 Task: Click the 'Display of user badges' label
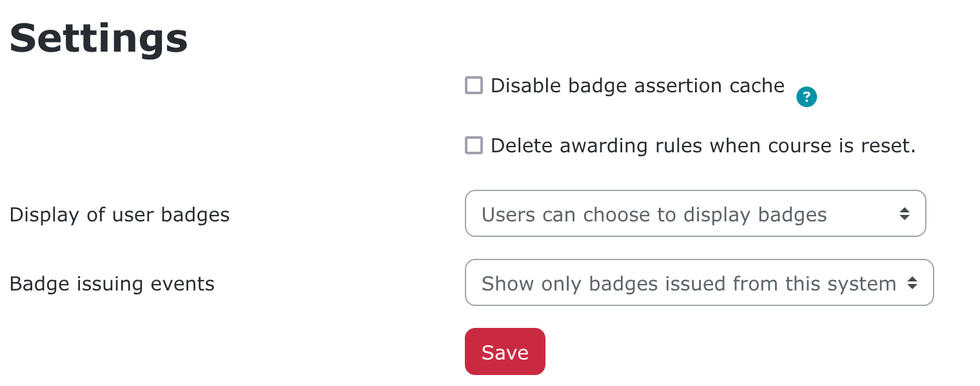tap(119, 214)
